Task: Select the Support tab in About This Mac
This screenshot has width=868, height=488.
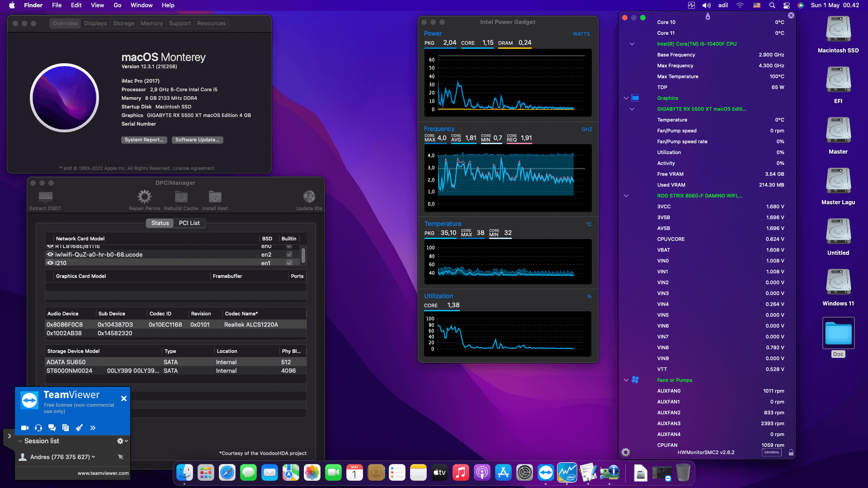Action: (x=180, y=23)
